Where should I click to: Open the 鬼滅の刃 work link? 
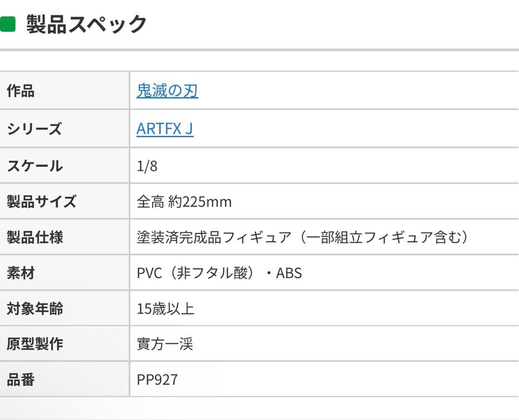[x=167, y=90]
